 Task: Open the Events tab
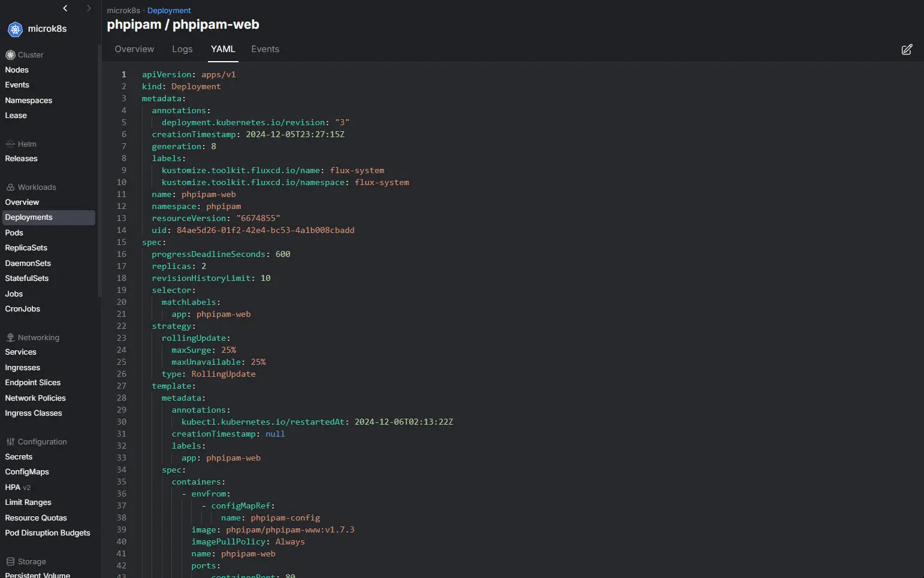(x=265, y=49)
